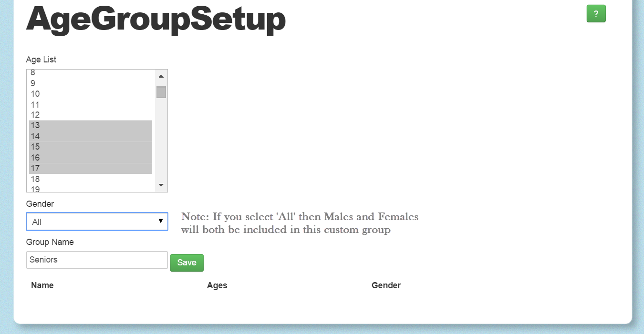The height and width of the screenshot is (334, 644).
Task: Click the Group Name text field
Action: 97,260
